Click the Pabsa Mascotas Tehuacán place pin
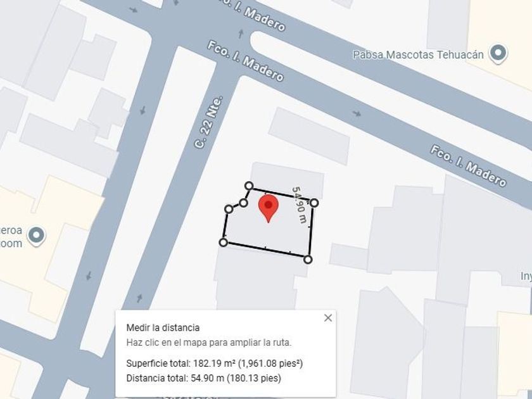Viewport: 532px width, 399px height. coord(498,54)
